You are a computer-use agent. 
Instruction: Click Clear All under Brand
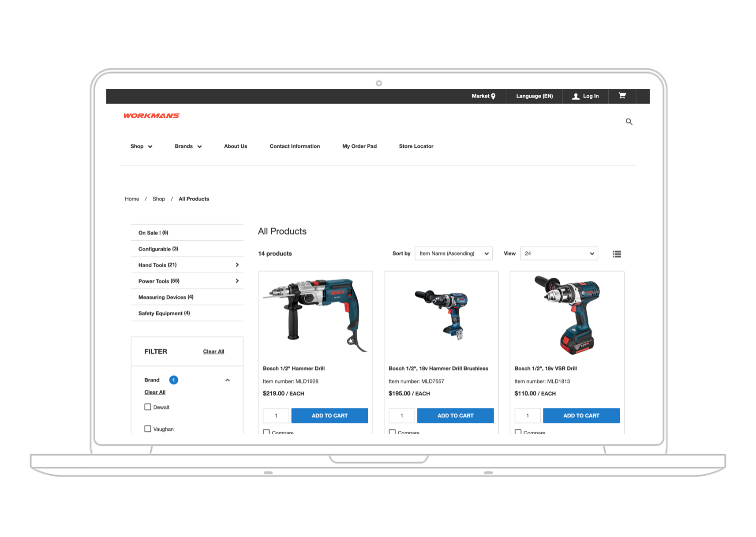point(155,392)
